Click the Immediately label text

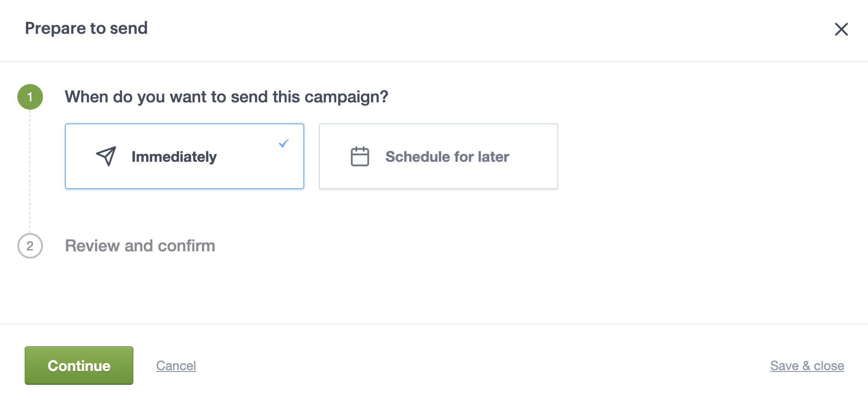tap(174, 157)
